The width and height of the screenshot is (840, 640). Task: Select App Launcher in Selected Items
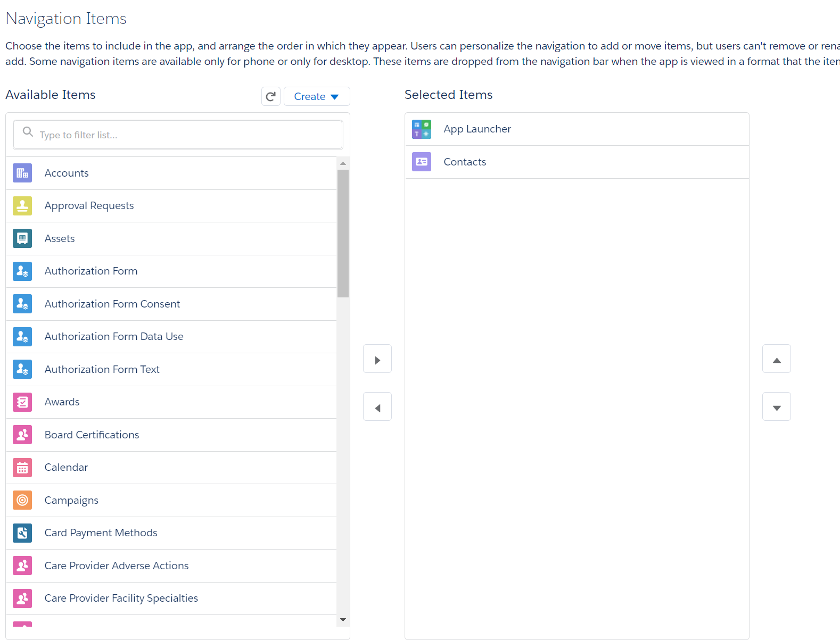point(577,129)
